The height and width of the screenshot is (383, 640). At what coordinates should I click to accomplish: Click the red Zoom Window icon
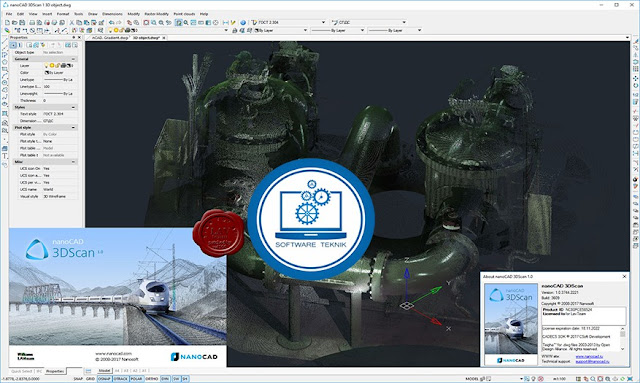(147, 22)
